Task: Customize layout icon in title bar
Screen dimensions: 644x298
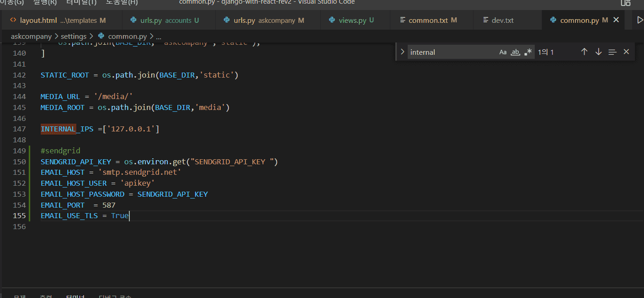Action: [x=625, y=3]
